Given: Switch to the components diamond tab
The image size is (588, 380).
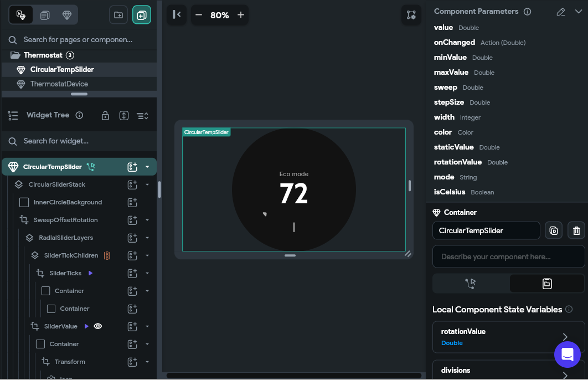Looking at the screenshot, I should pyautogui.click(x=67, y=16).
